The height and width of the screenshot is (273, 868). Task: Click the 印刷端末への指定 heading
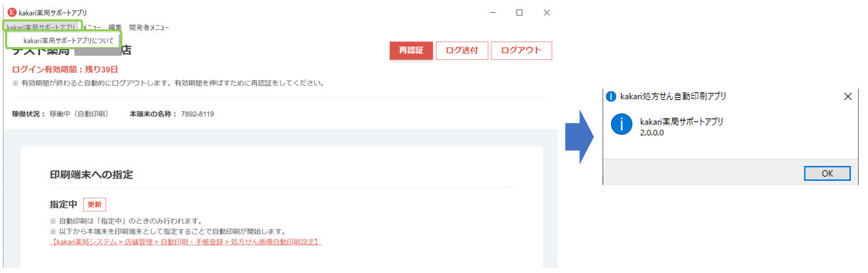tap(92, 174)
